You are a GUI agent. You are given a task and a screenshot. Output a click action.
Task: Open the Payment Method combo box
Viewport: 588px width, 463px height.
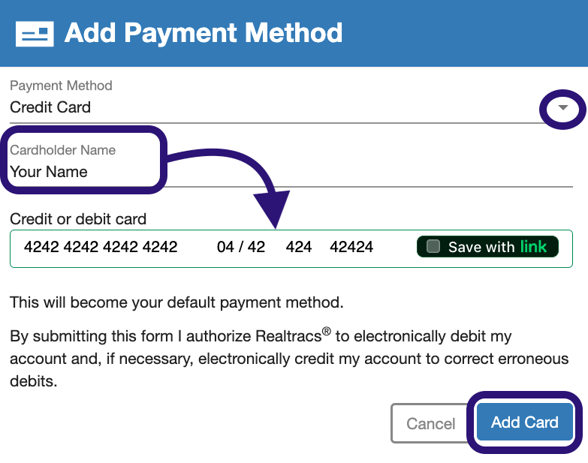click(x=291, y=107)
